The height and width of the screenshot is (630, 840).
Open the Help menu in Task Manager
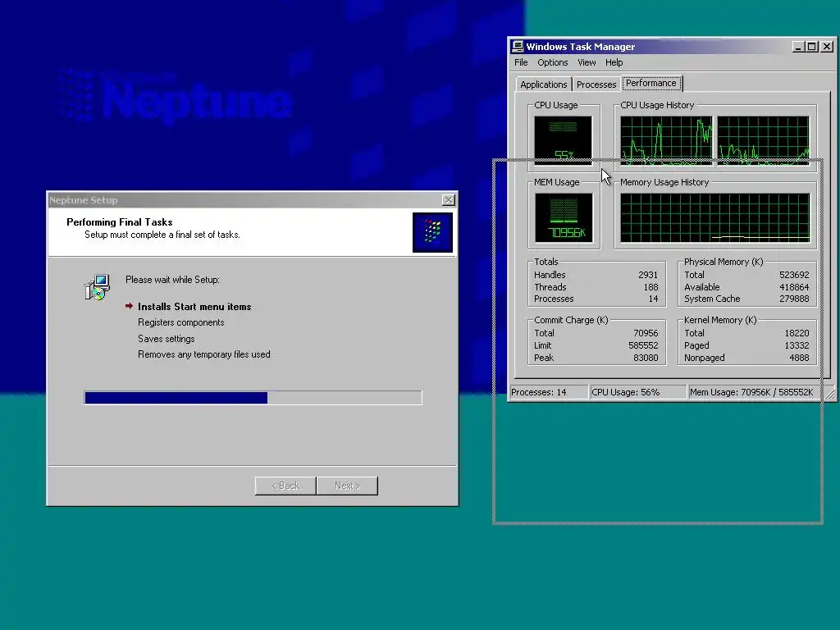(x=614, y=62)
